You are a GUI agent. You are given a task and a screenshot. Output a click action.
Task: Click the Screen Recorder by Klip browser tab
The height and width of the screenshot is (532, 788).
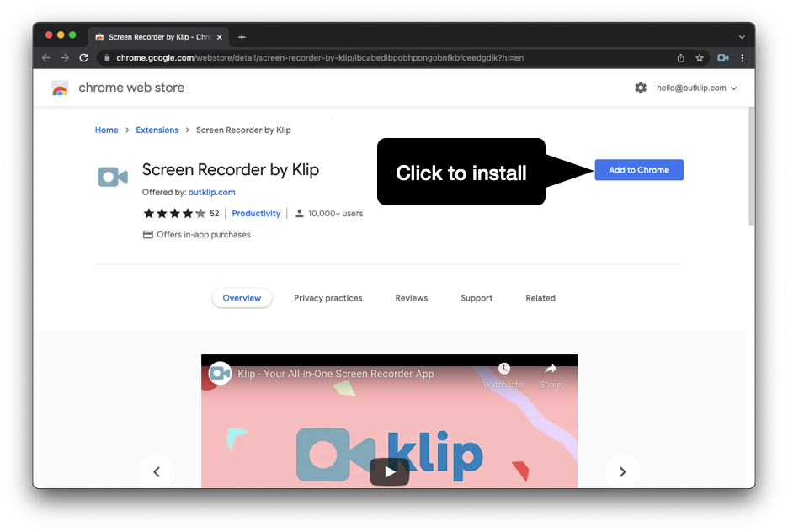pos(158,37)
